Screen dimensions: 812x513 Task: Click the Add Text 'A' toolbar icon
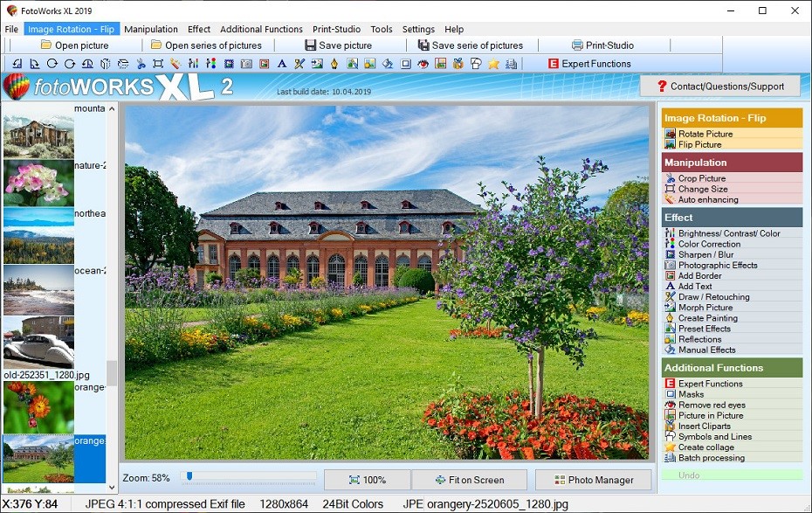click(281, 64)
